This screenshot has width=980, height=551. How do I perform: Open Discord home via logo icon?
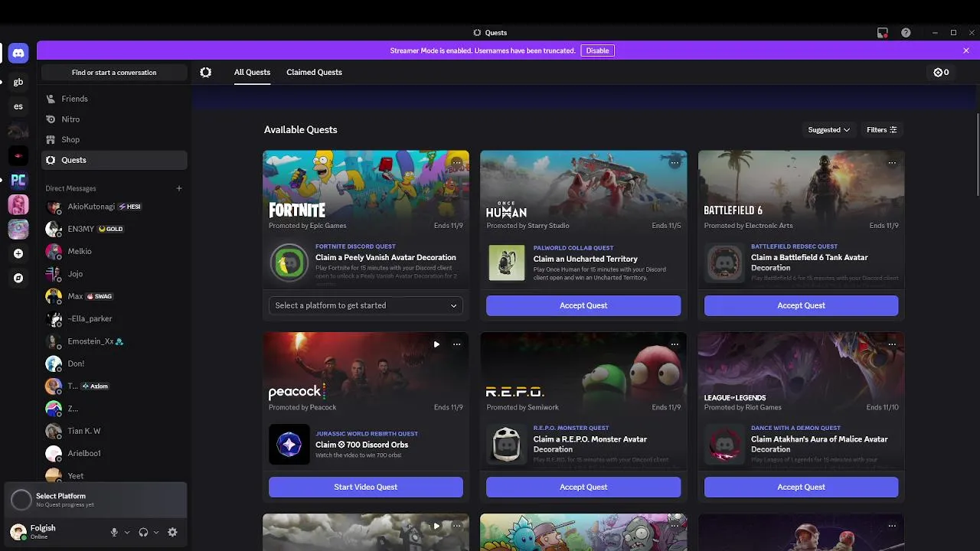coord(18,53)
